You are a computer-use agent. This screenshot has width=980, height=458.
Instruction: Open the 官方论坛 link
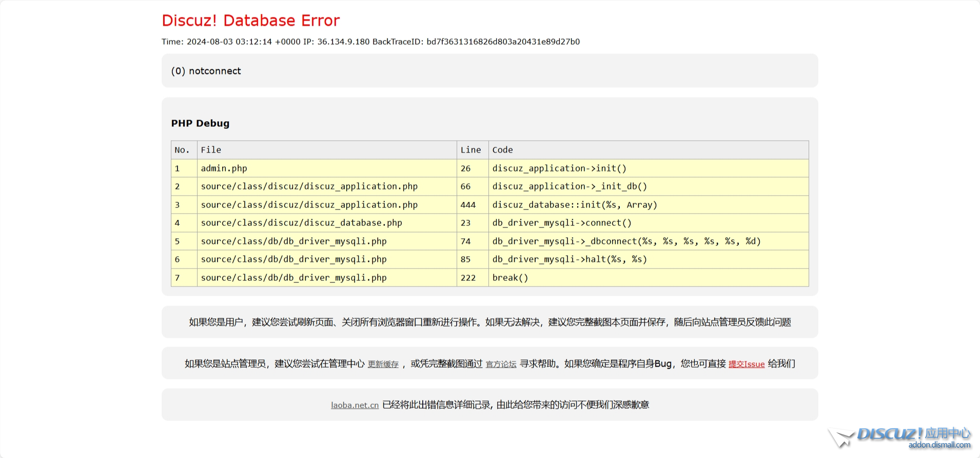[x=501, y=364]
